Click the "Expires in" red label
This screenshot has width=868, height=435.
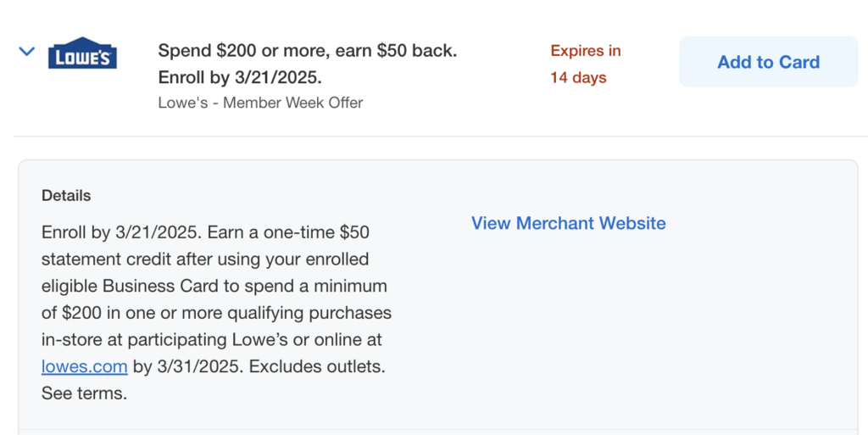tap(586, 51)
